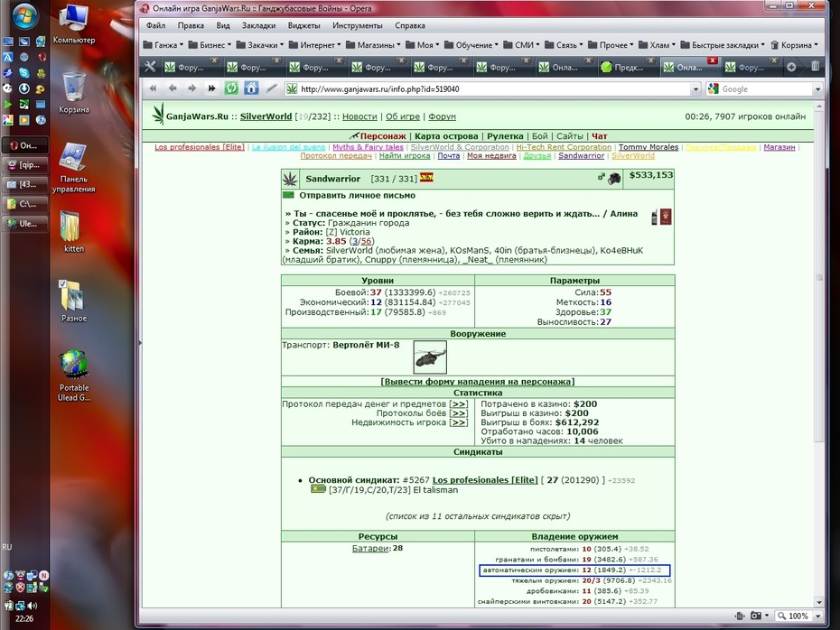
Task: Expand the Обучение bookmarks folder
Action: (471, 45)
